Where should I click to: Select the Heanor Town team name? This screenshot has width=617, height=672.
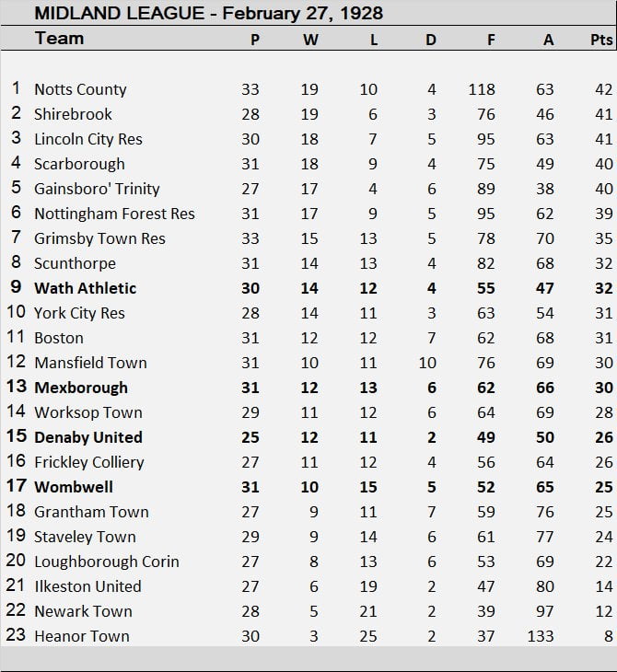click(x=81, y=636)
